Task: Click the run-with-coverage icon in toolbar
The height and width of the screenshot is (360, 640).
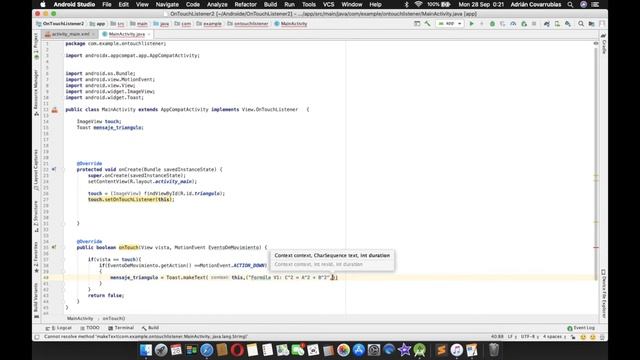Action: pyautogui.click(x=502, y=24)
